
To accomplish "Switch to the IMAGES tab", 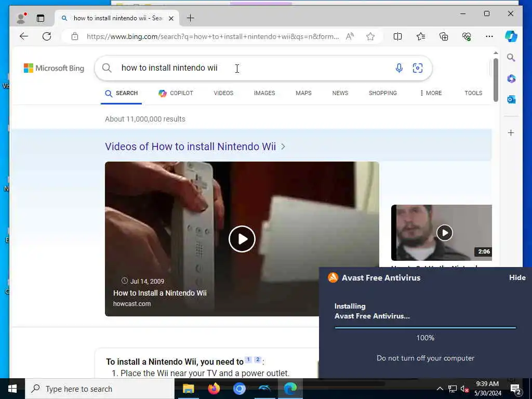I will click(264, 94).
